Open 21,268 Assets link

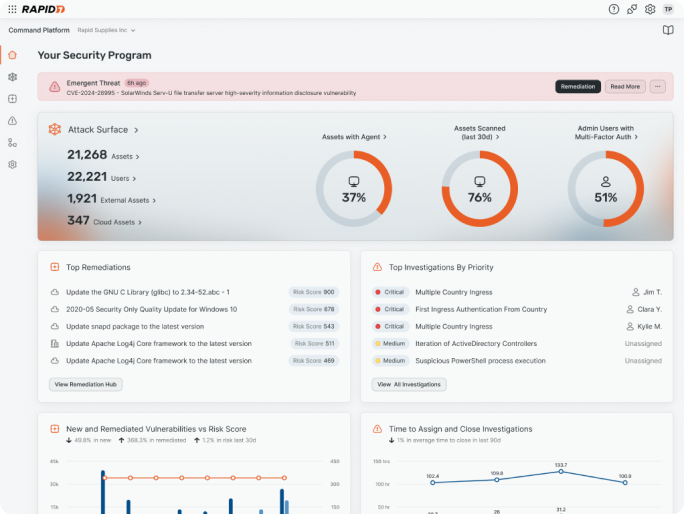pyautogui.click(x=103, y=155)
